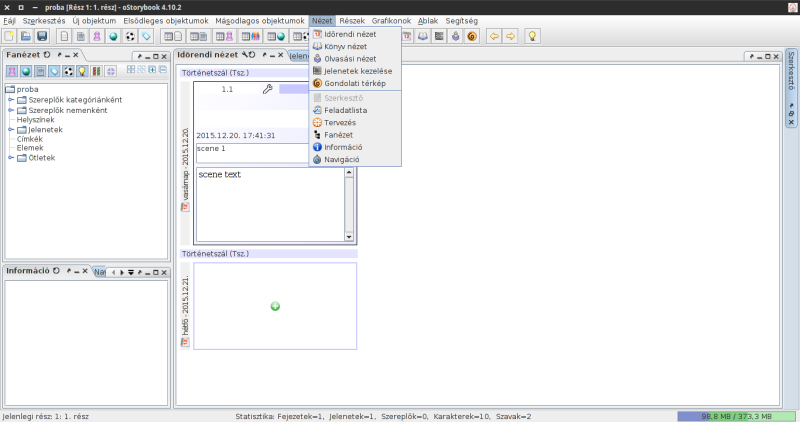The width and height of the screenshot is (800, 422).
Task: Add a new character from the main toolbar
Action: click(x=97, y=36)
